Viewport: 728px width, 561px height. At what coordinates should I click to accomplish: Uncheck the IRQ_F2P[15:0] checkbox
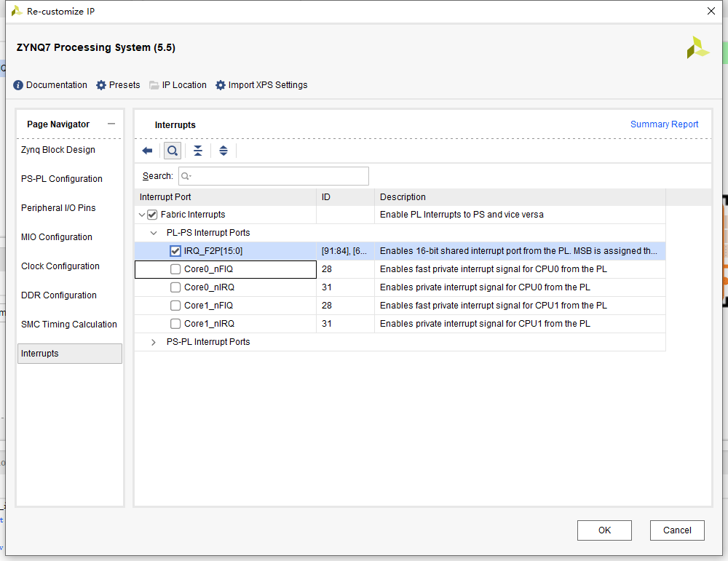[175, 251]
